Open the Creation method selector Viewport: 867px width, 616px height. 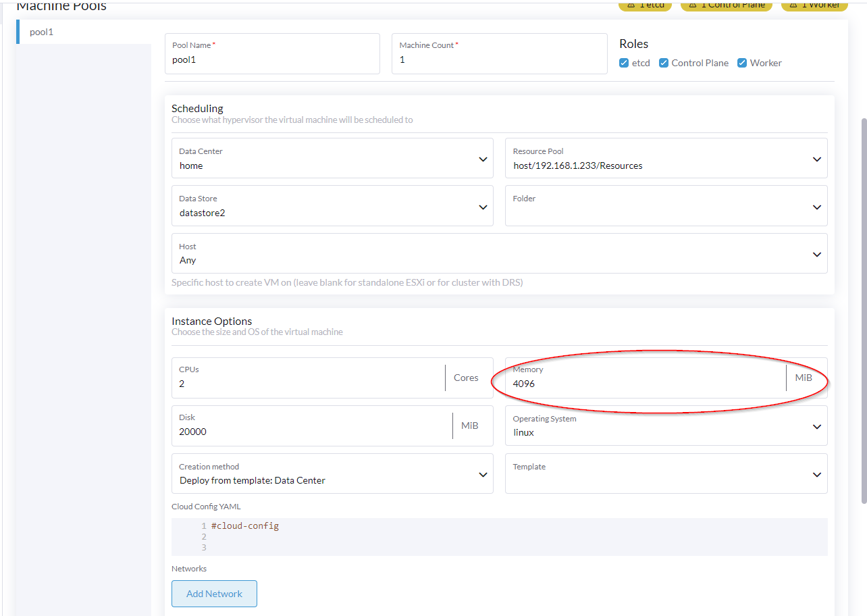pyautogui.click(x=482, y=473)
